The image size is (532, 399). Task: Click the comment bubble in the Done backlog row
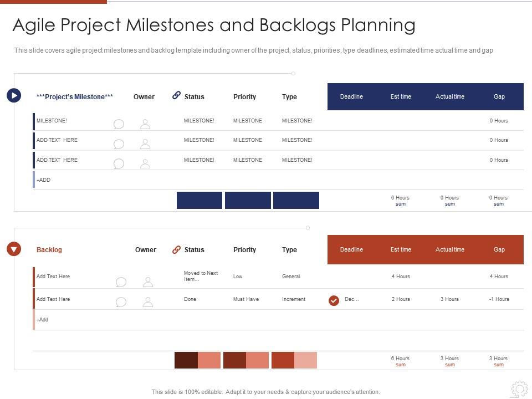(120, 302)
